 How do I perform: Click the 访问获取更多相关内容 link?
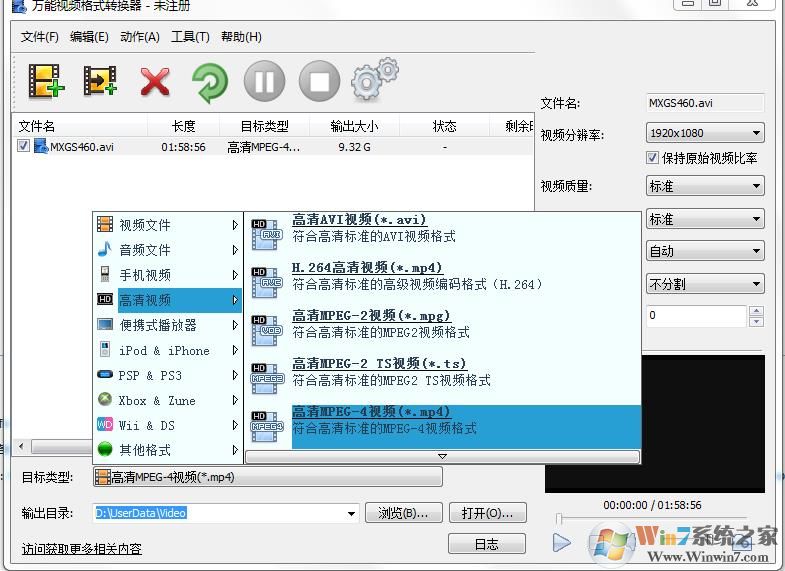[82, 549]
